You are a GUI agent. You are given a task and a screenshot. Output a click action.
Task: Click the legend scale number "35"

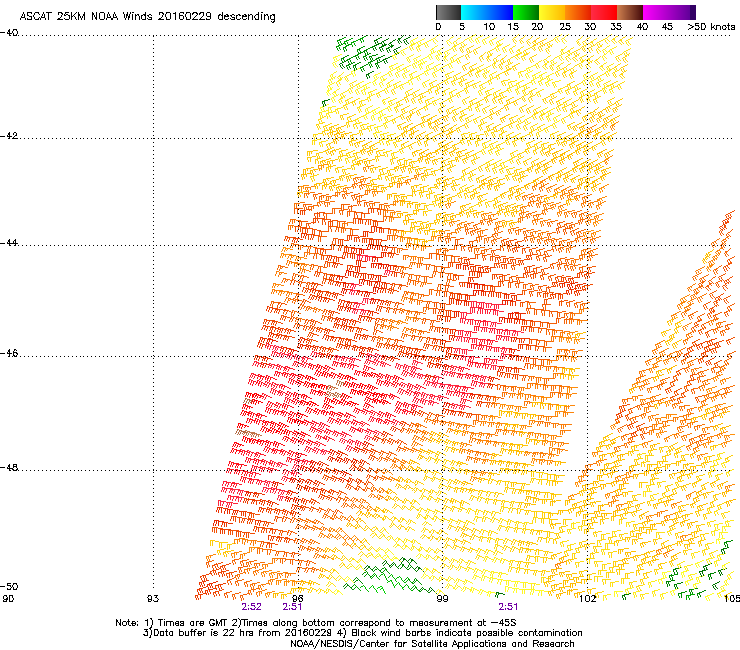[616, 27]
